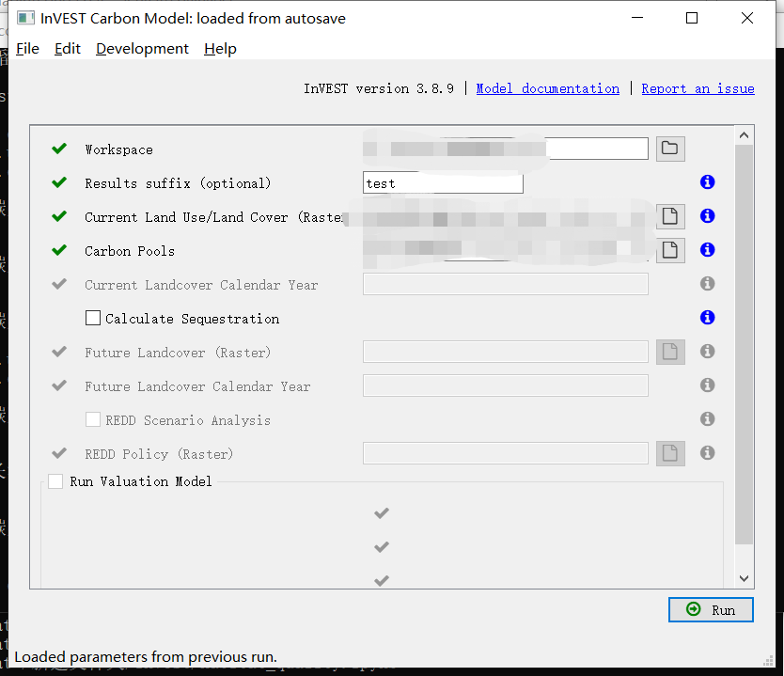
Task: Show info for Calculate Sequestration
Action: point(707,318)
